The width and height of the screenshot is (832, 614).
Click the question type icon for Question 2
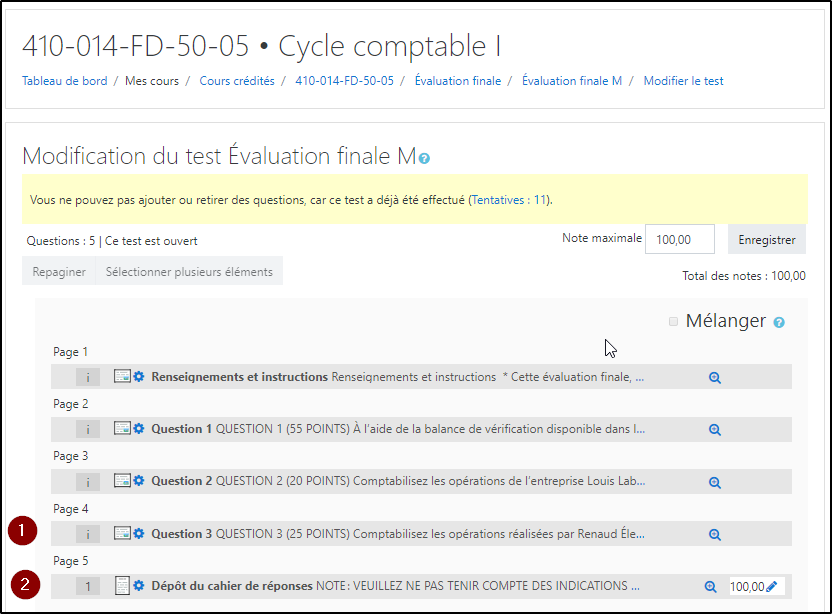(122, 481)
